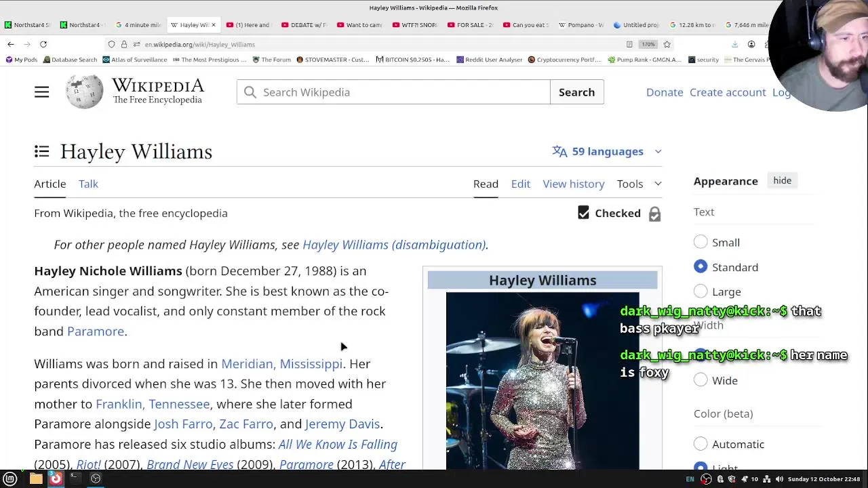The width and height of the screenshot is (868, 488).
Task: Click the tracking protection shield icon
Action: tap(111, 44)
